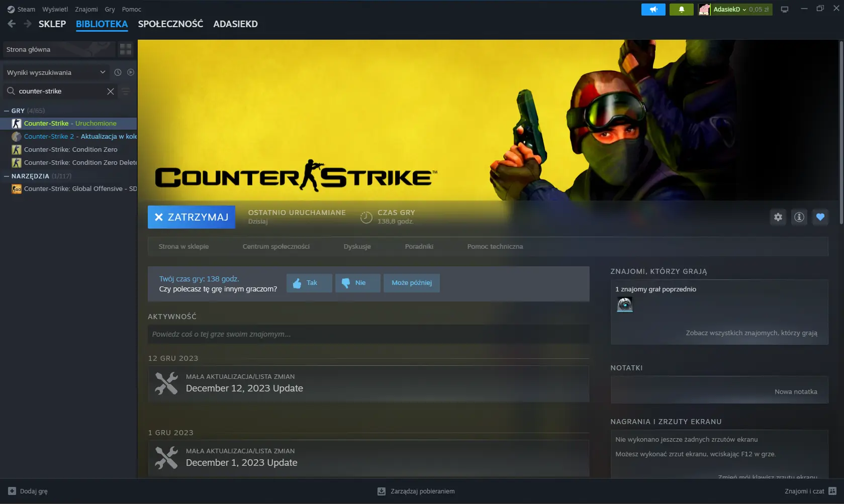Show game info icon

799,217
